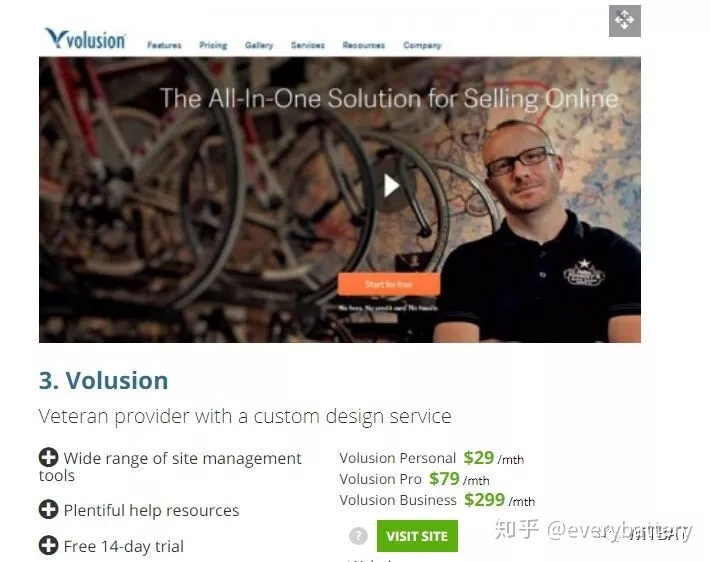The width and height of the screenshot is (710, 562).
Task: Click plus icon beside Free 14-day trial
Action: [48, 545]
